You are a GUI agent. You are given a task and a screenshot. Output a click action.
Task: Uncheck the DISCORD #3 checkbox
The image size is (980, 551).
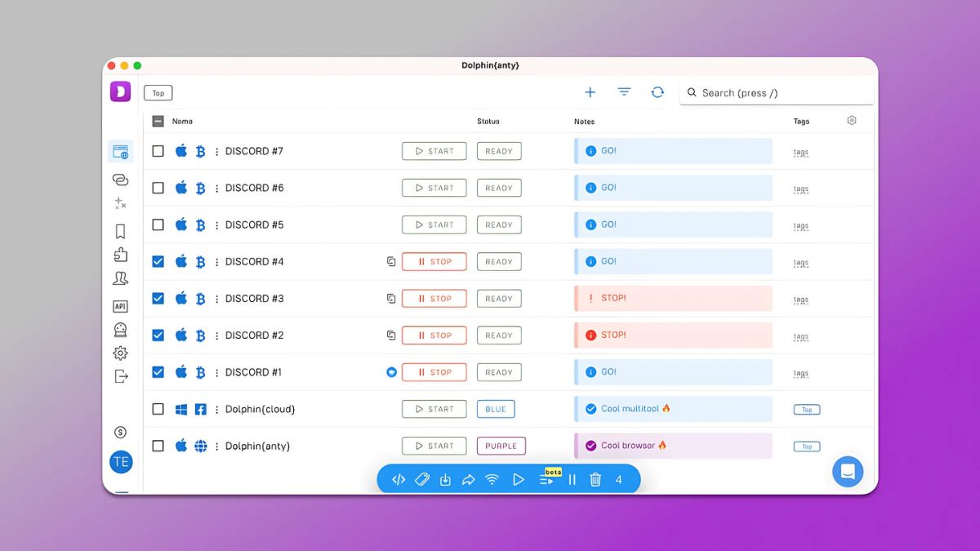coord(158,298)
